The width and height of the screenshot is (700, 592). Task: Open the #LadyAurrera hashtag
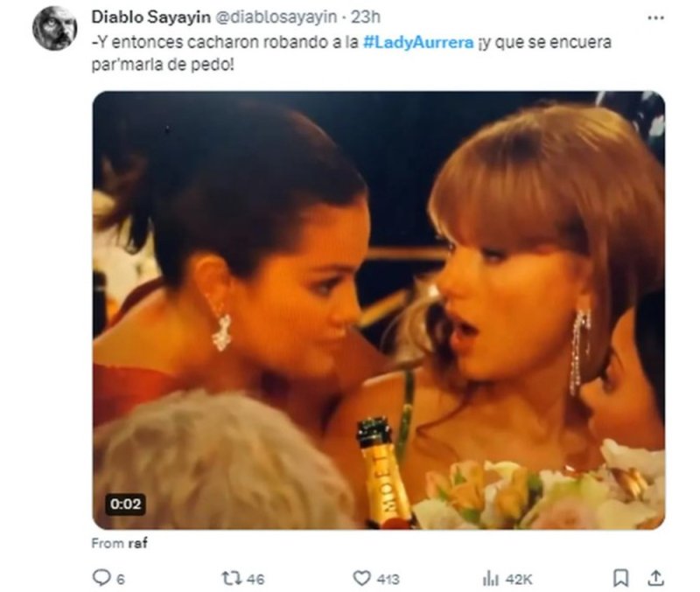point(417,44)
